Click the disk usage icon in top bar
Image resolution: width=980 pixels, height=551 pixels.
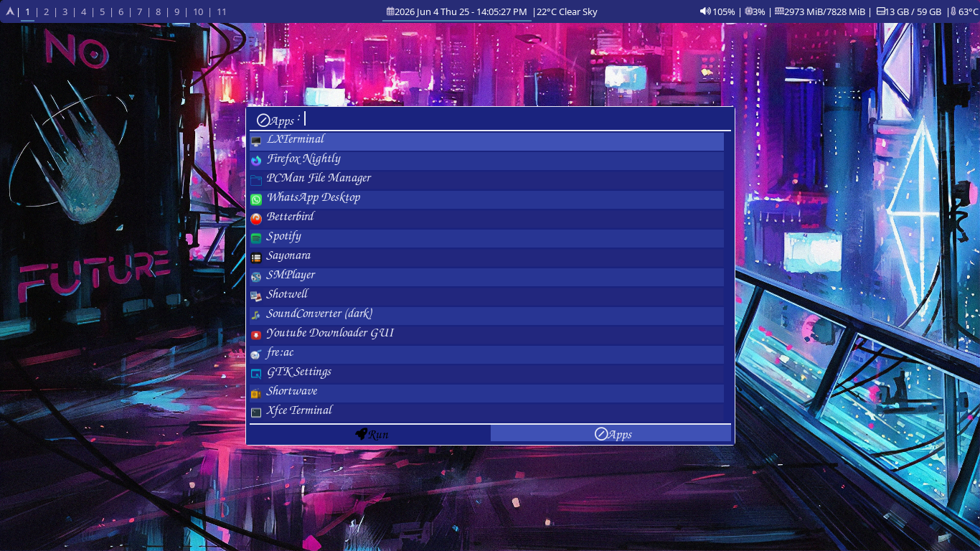[881, 11]
